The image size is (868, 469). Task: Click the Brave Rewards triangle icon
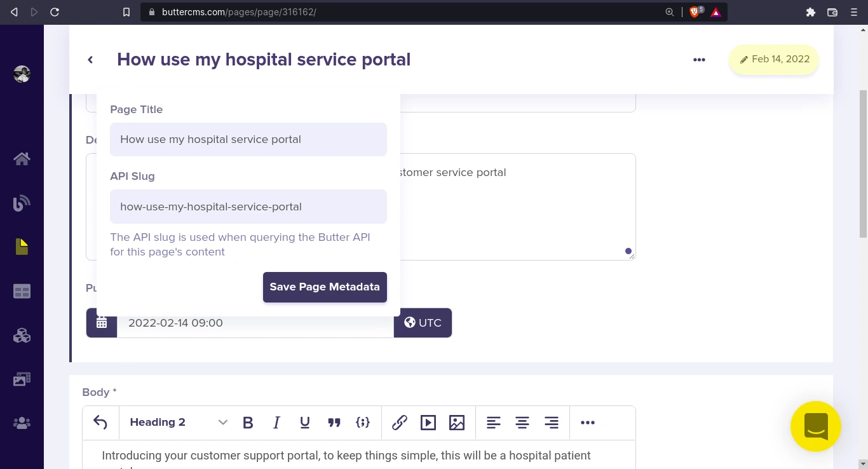point(716,12)
